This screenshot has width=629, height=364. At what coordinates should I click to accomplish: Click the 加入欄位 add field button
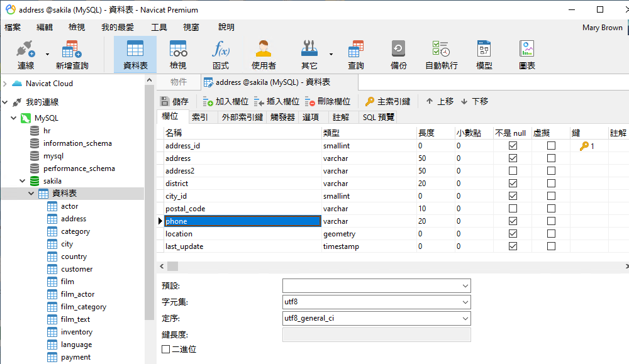225,101
